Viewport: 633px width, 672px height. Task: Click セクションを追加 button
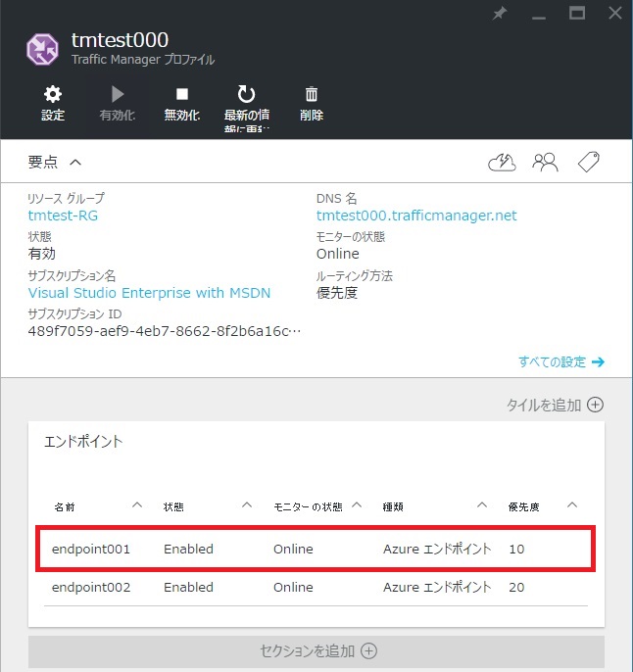(316, 651)
